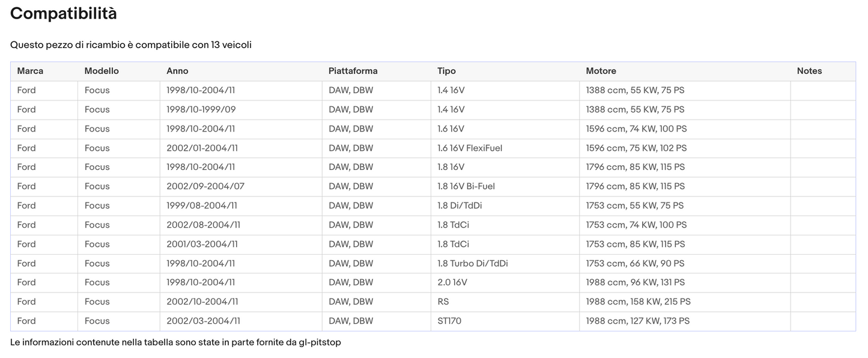This screenshot has height=358, width=868.
Task: Click the 1998/10-1999/09 year cell
Action: pyautogui.click(x=201, y=109)
